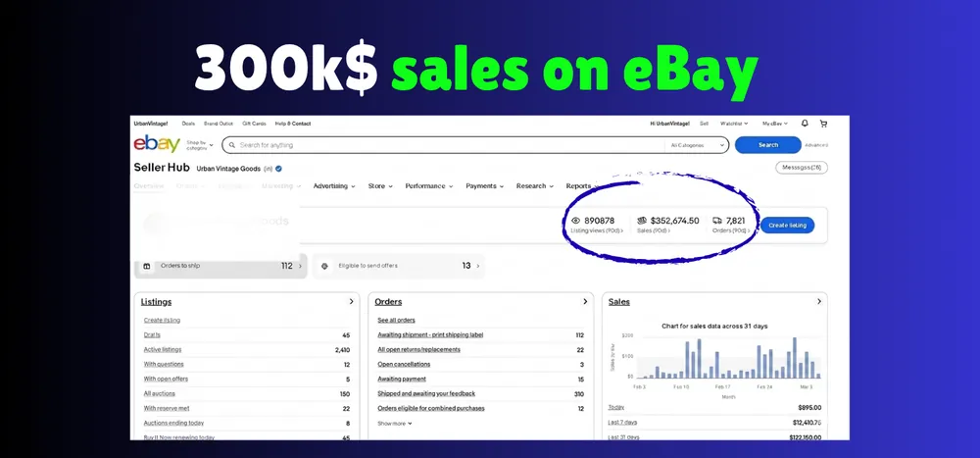Expand the Watchlist dropdown

pos(734,124)
